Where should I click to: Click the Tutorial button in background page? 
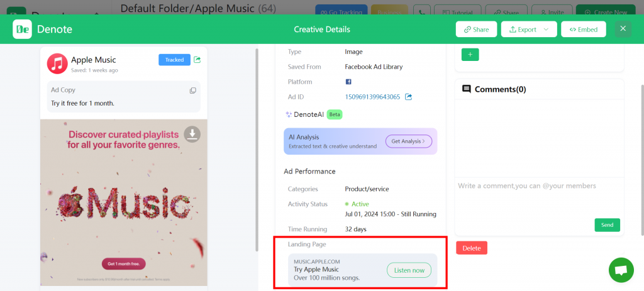pos(457,10)
